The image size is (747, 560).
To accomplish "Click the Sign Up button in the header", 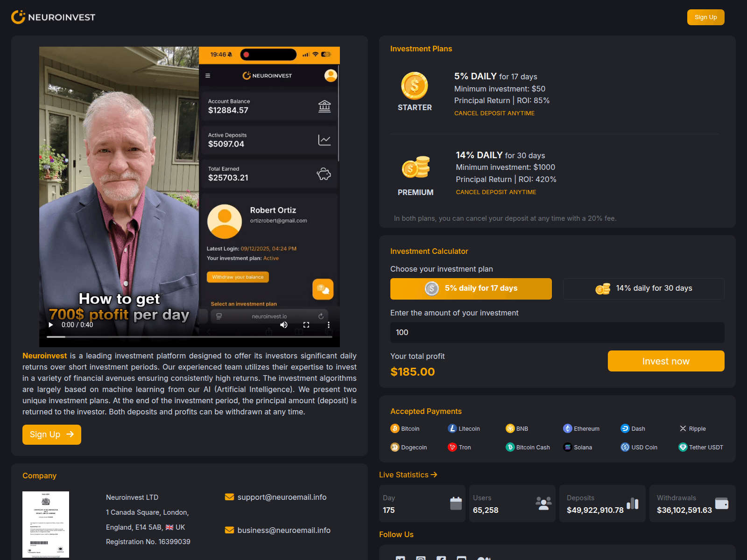I will 705,17.
